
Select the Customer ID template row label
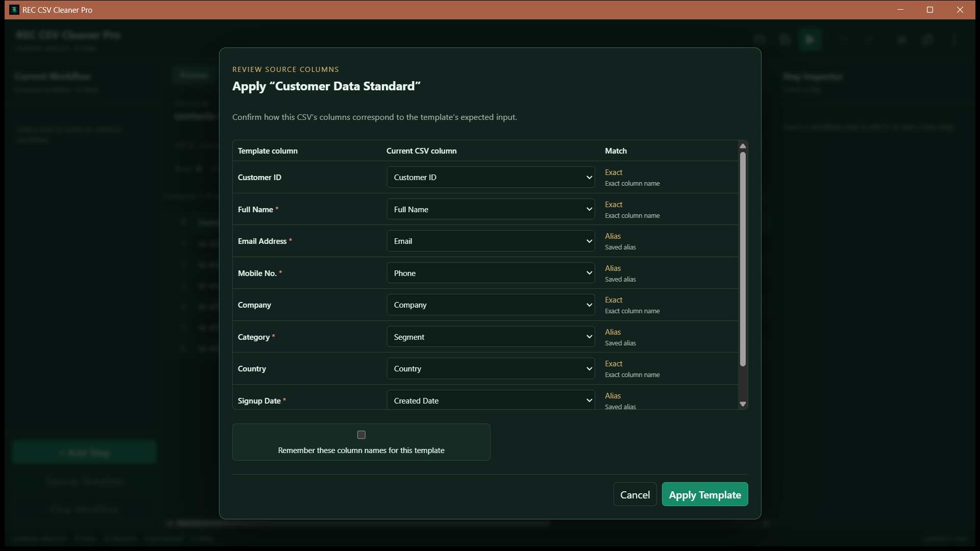tap(259, 177)
